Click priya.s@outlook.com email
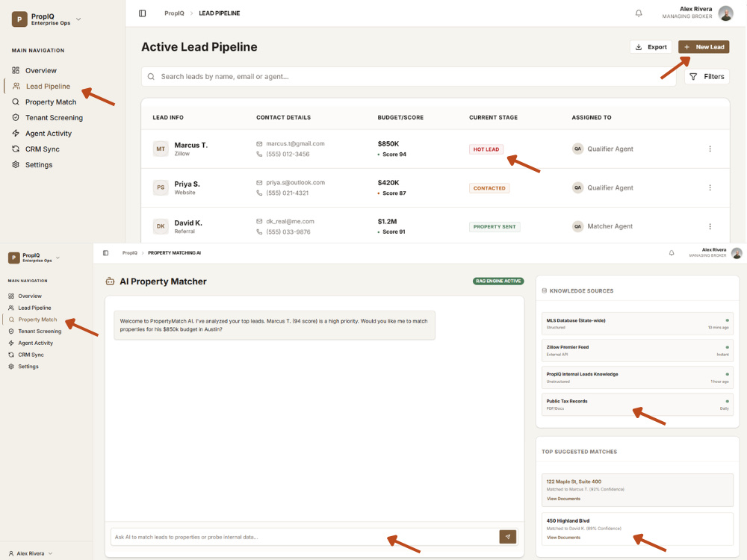 [x=295, y=182]
